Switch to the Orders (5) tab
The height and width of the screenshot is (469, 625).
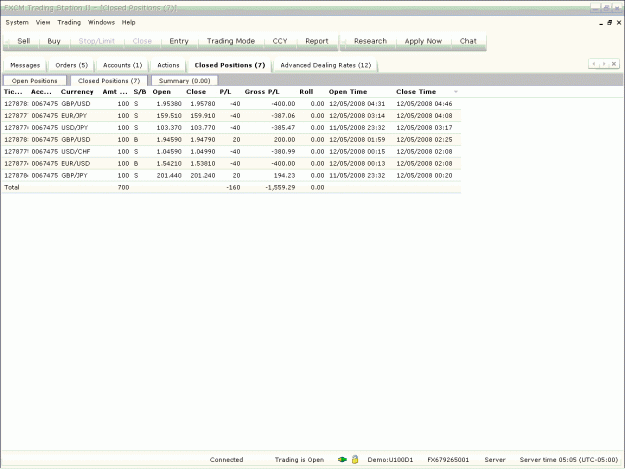pyautogui.click(x=72, y=65)
